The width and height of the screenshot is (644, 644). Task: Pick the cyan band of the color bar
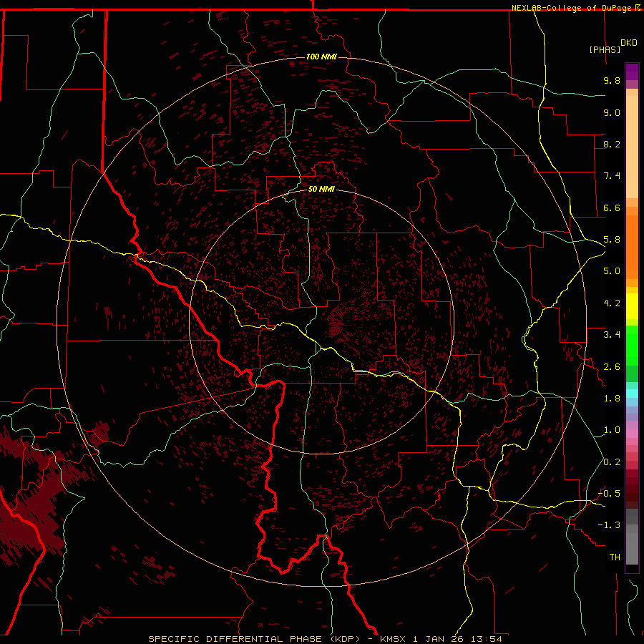coord(632,394)
